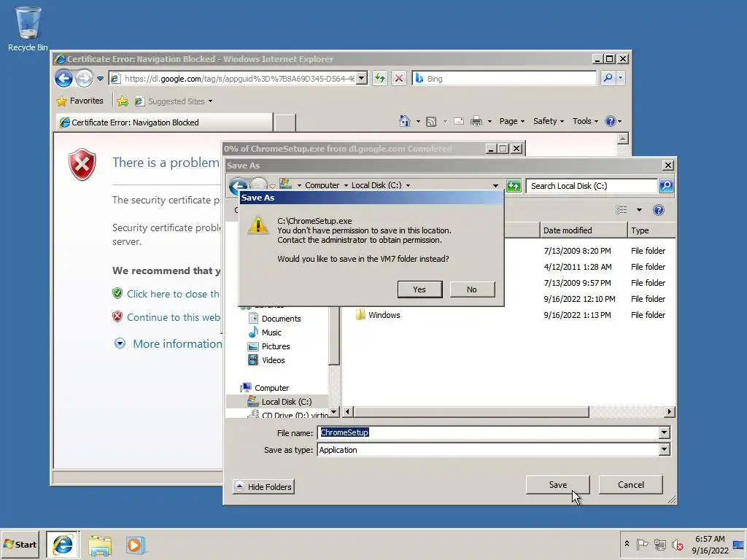Click the Start button
Screen dimensions: 747x560
tap(20, 544)
